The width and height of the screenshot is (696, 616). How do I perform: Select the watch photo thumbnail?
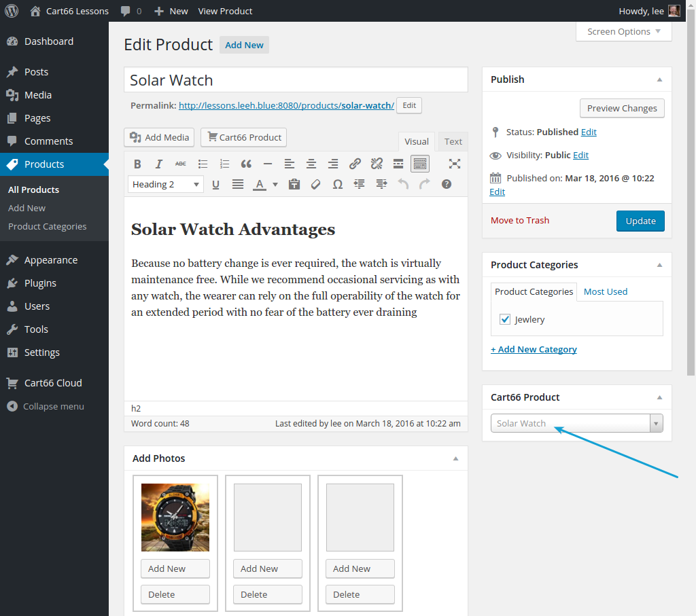tap(175, 518)
